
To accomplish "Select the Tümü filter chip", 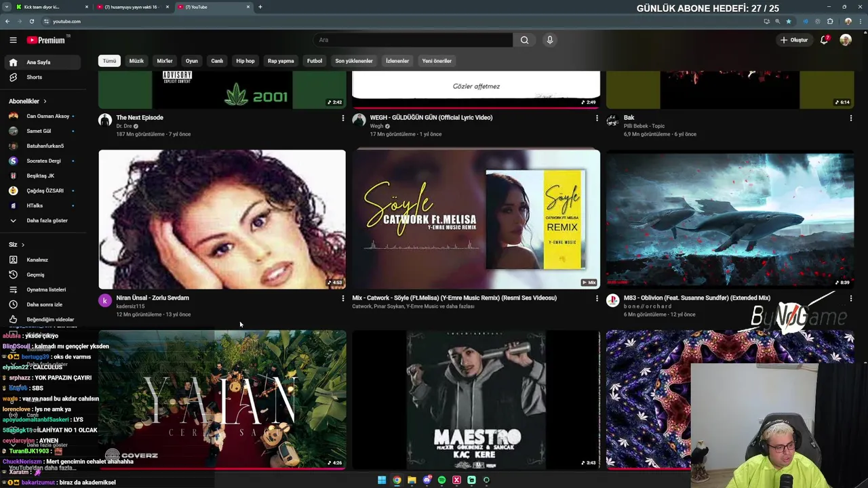I will coord(109,61).
